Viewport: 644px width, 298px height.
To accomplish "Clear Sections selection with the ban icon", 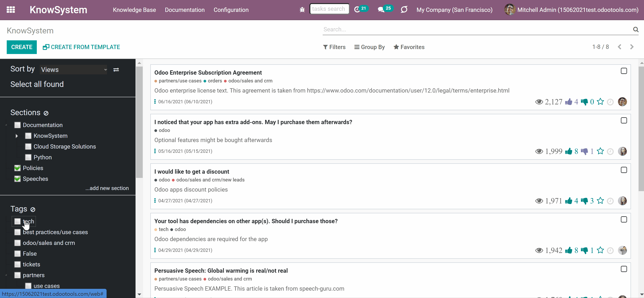I will coord(46,113).
